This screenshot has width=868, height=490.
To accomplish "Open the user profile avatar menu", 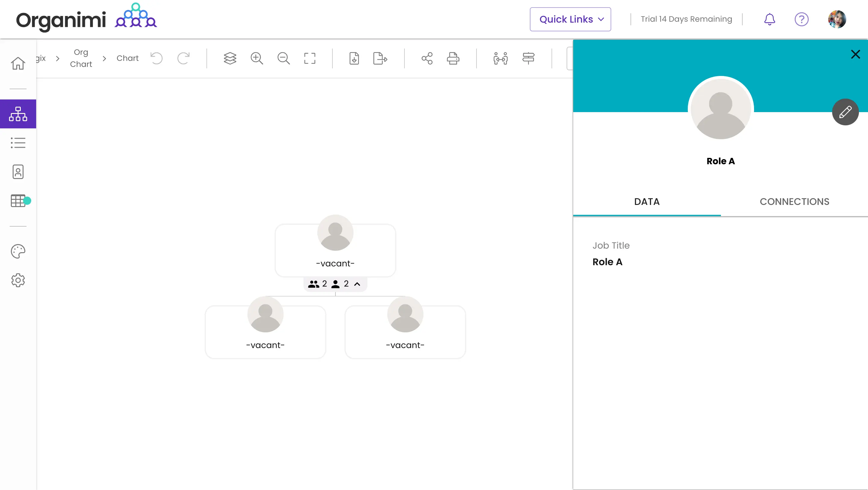I will 837,19.
